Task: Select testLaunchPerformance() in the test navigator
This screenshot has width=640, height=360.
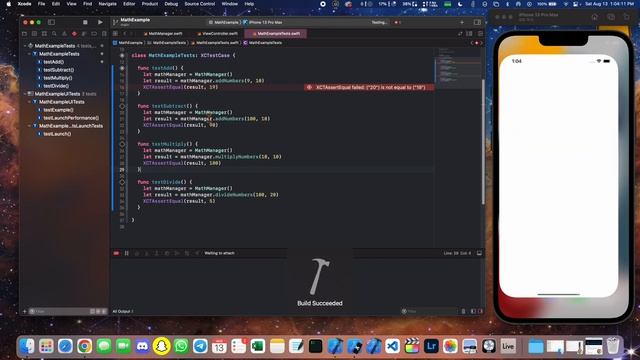Action: [71, 118]
